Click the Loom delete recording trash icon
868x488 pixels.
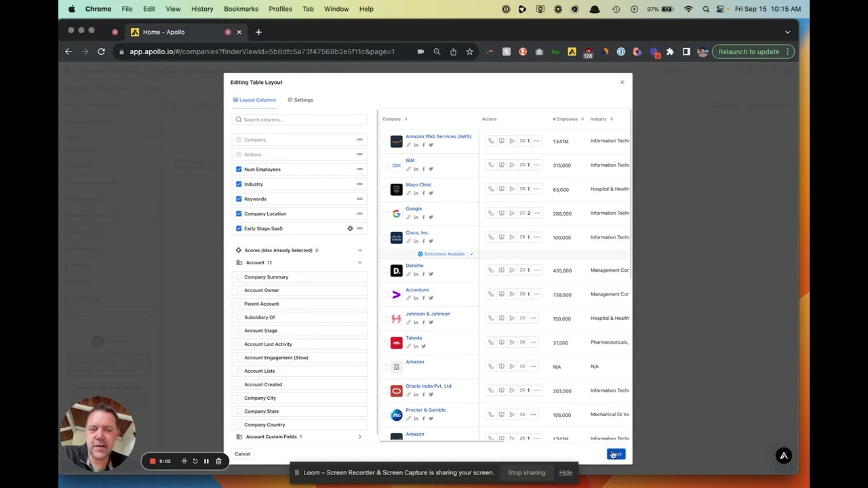[x=218, y=461]
